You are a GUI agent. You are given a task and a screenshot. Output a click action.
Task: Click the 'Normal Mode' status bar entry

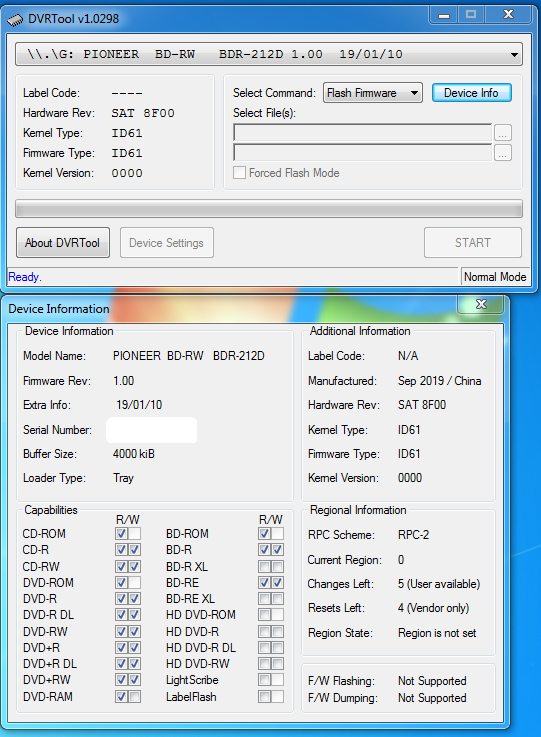495,277
